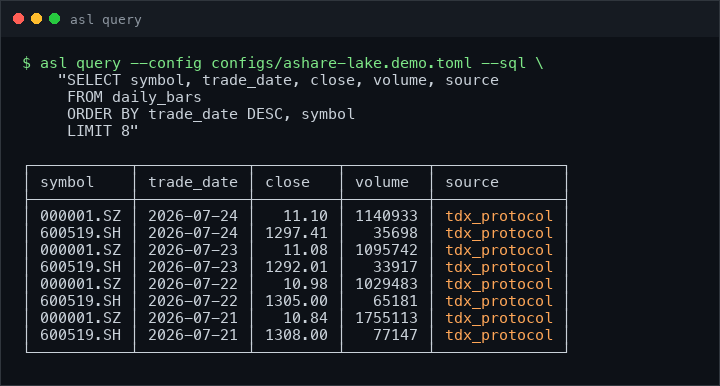
Task: Select close value 1292.01
Action: coord(297,267)
